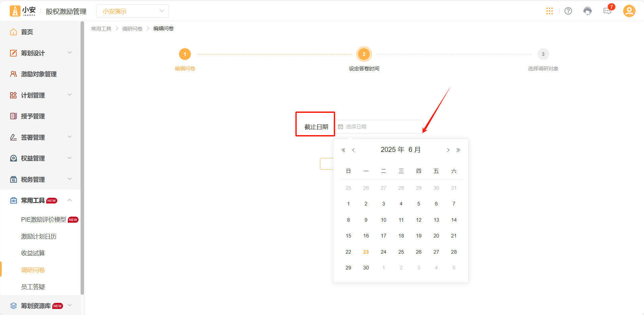Open the user avatar menu

(x=629, y=11)
